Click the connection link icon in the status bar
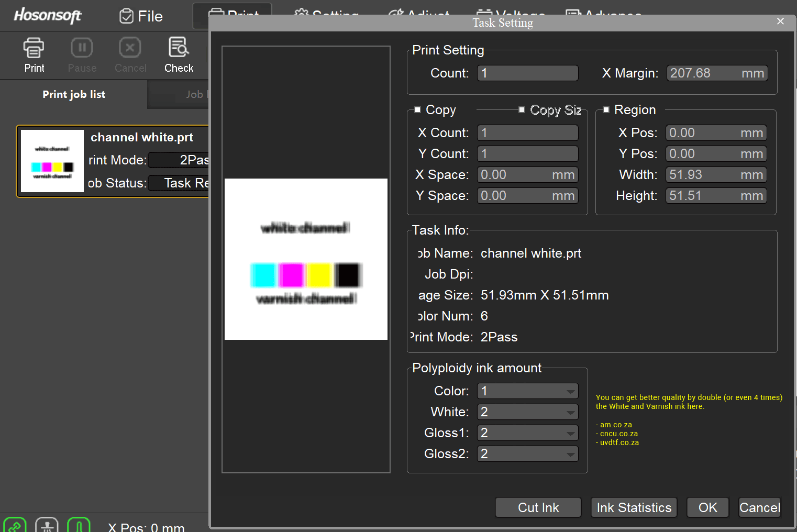 pyautogui.click(x=15, y=525)
